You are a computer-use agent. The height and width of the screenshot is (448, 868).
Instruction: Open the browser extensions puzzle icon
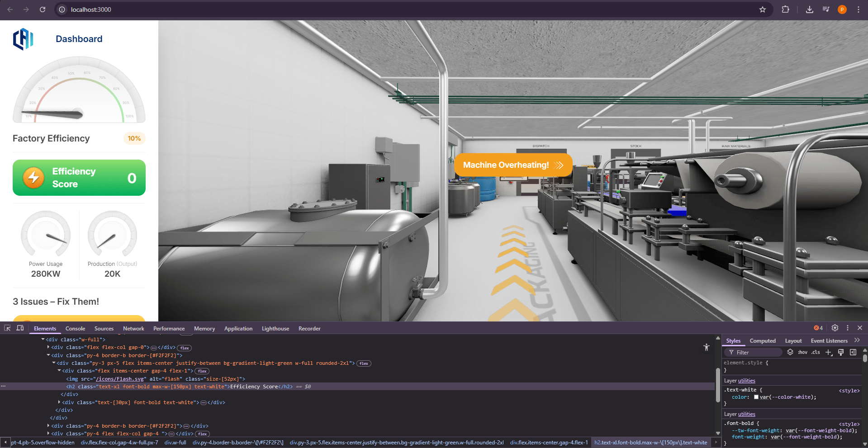786,9
